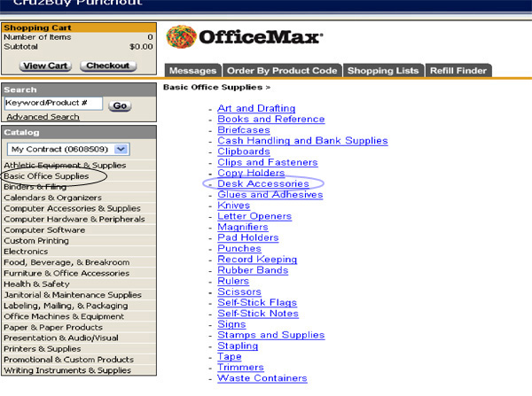
Task: Click the OfficeMax rubber band ball logo
Action: click(x=181, y=36)
